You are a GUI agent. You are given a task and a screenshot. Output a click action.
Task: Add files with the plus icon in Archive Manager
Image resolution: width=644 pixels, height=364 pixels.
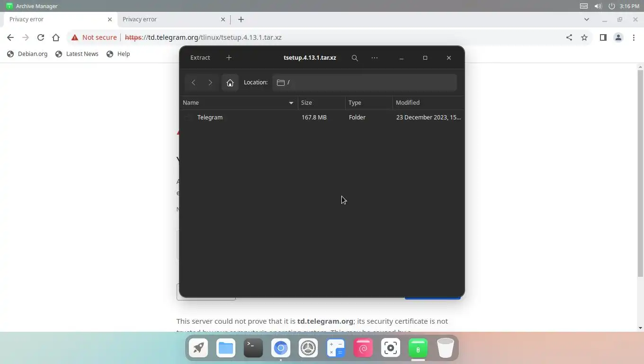pyautogui.click(x=229, y=58)
